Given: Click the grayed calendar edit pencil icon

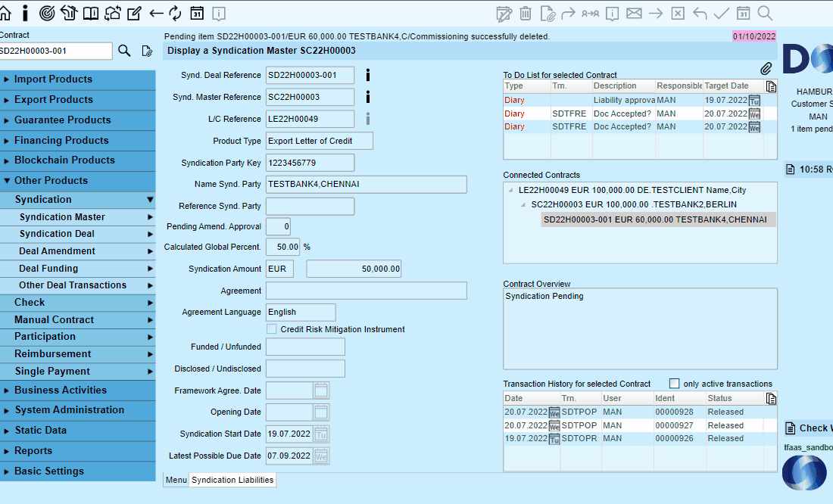Looking at the screenshot, I should click(504, 14).
